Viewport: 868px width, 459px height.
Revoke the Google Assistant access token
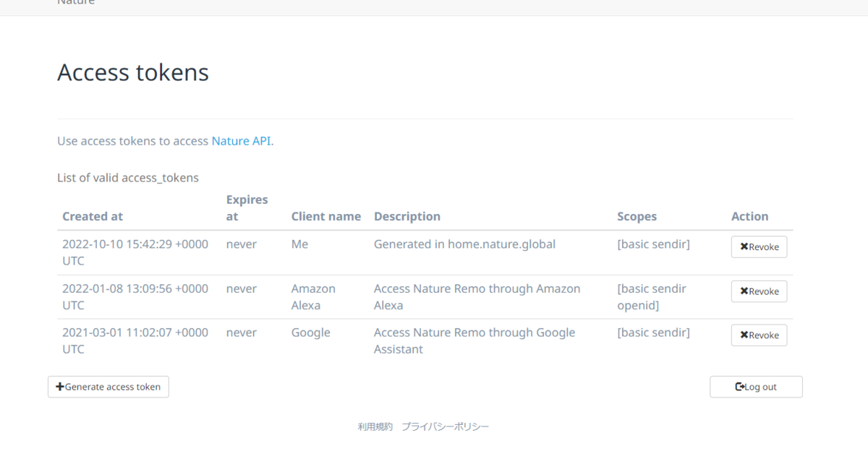[x=759, y=335]
